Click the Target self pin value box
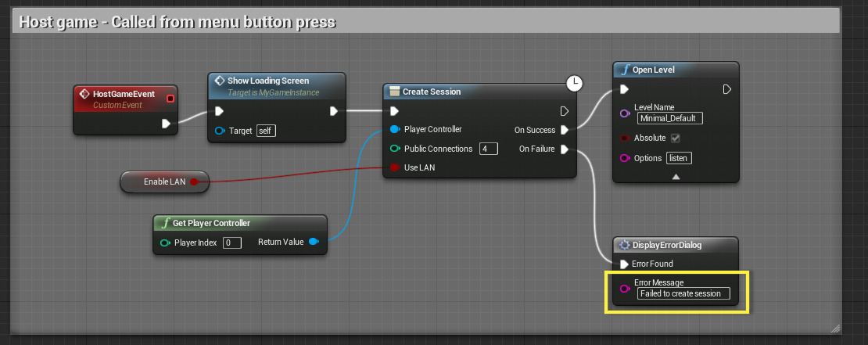 tap(266, 131)
